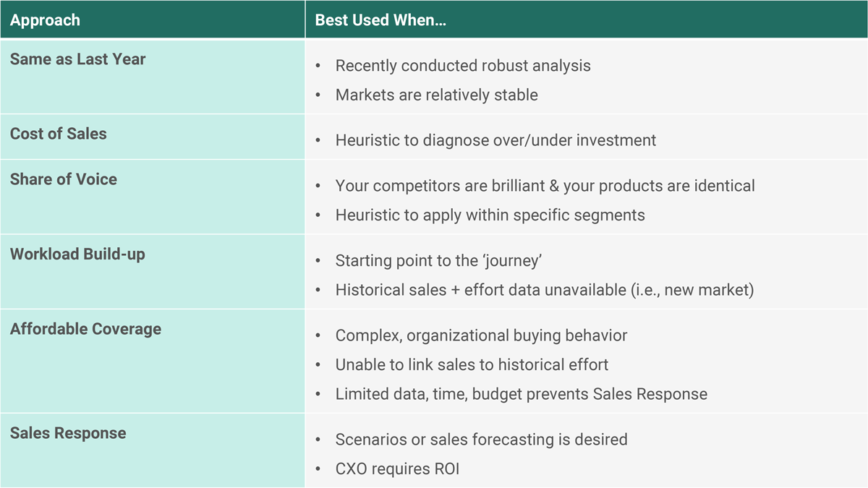Click the Complex, organizational buying behavior bullet

point(481,335)
